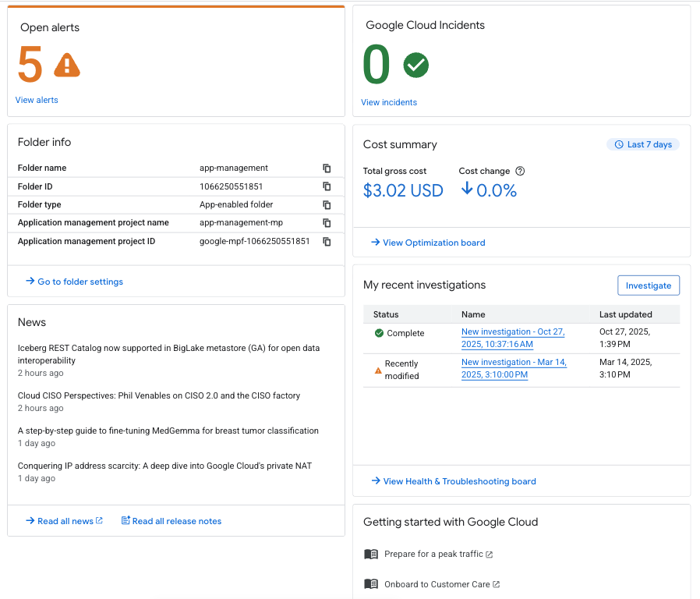Open the View alerts link

(37, 100)
